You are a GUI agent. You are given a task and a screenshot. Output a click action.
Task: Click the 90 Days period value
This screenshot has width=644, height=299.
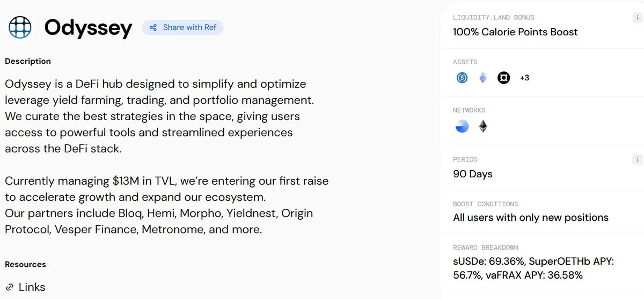[473, 174]
